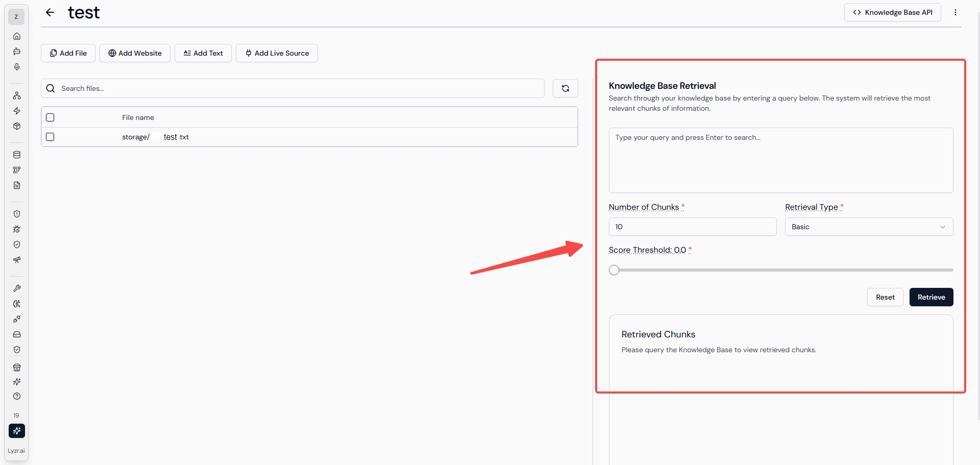Open the Knowledge Base API button

click(x=892, y=12)
